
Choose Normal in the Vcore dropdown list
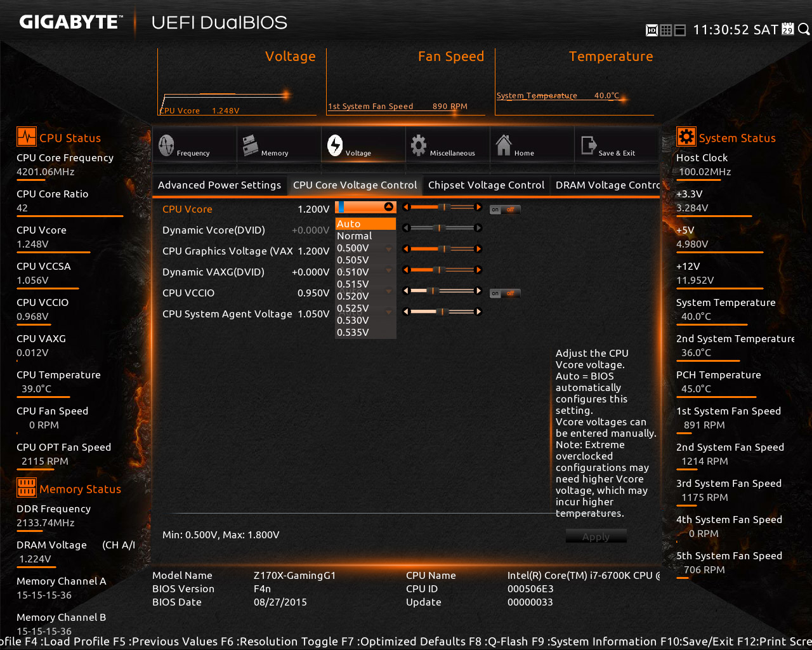pos(365,235)
